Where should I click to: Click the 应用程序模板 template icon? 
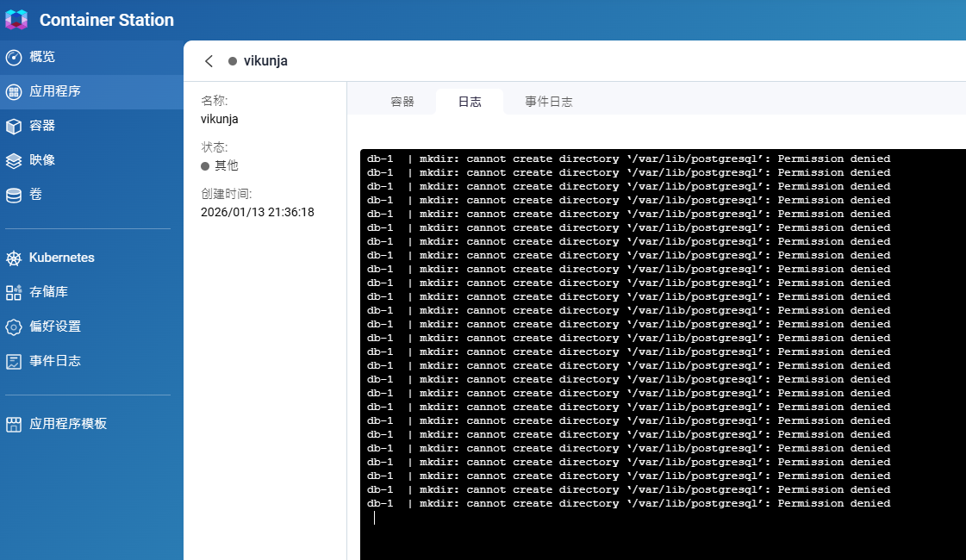click(x=14, y=424)
